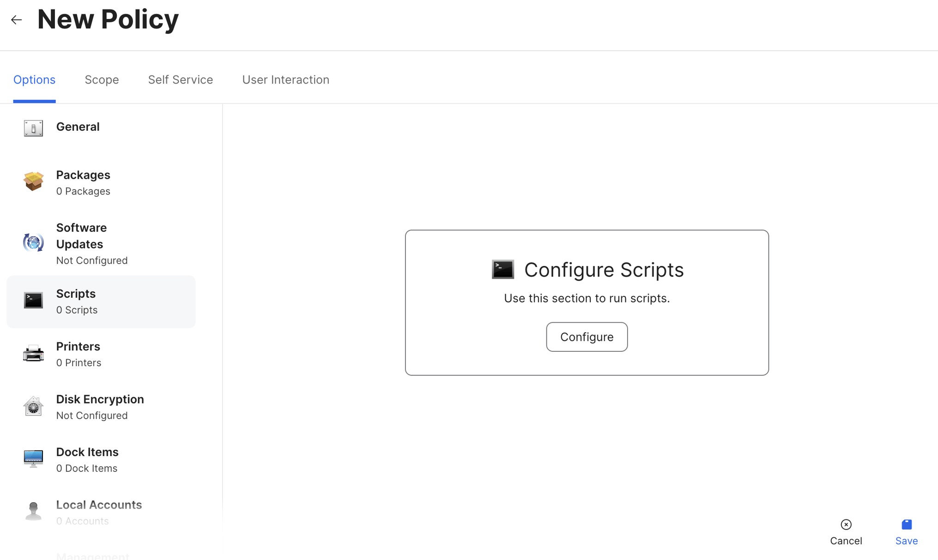Go to the Options tab
938x560 pixels.
tap(34, 80)
